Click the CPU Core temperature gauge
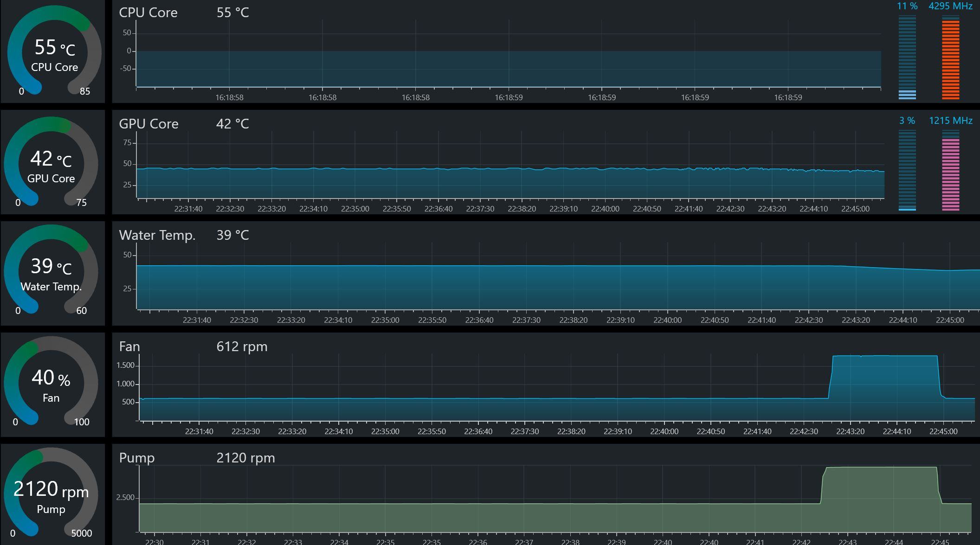Image resolution: width=980 pixels, height=545 pixels. pos(54,52)
